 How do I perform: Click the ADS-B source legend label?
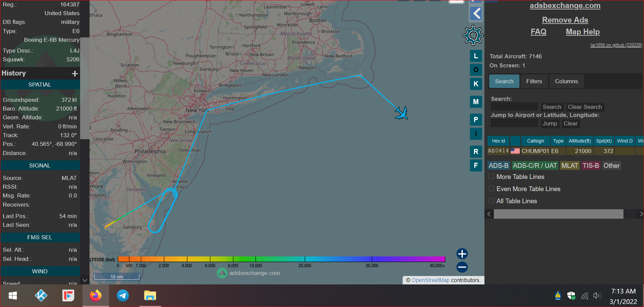pyautogui.click(x=498, y=165)
